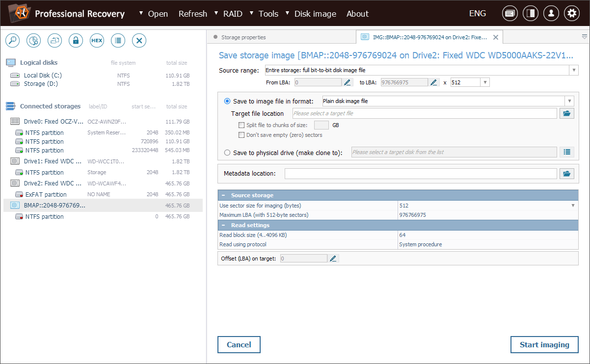
Task: Click the Cancel button
Action: [239, 345]
